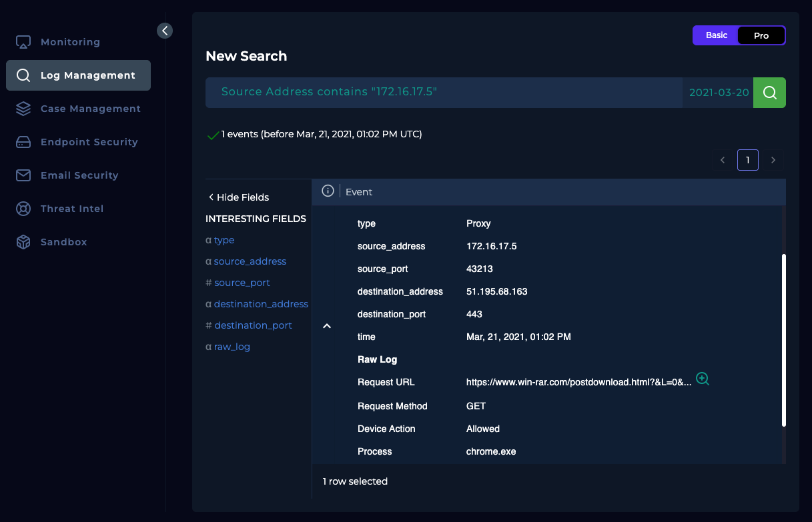The width and height of the screenshot is (812, 522).
Task: Click the green search magnifier button
Action: tap(769, 93)
